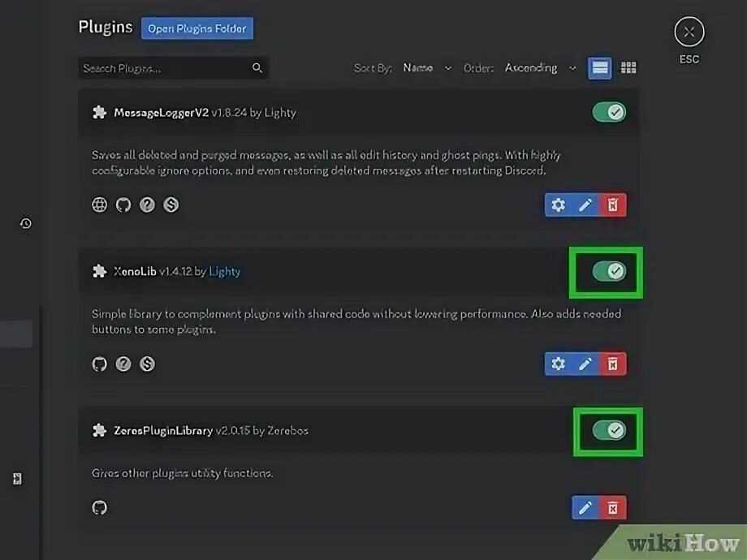
Task: Edit XenoLib plugin with pencil icon
Action: [585, 364]
